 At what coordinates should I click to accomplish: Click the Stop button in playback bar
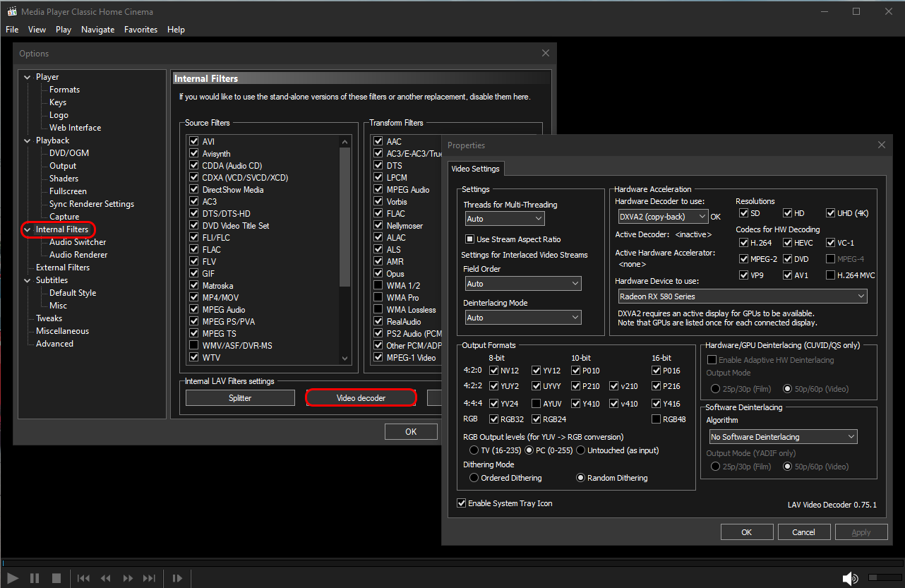pos(56,578)
